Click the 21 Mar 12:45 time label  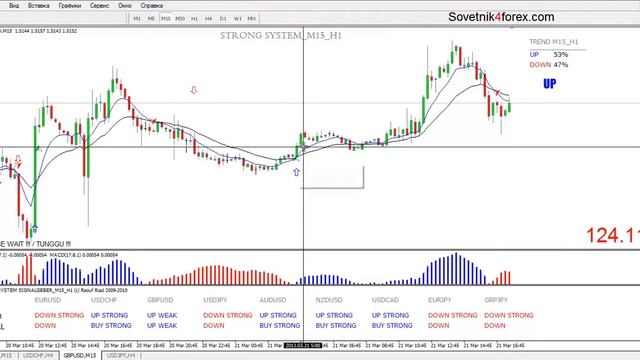coord(445,346)
